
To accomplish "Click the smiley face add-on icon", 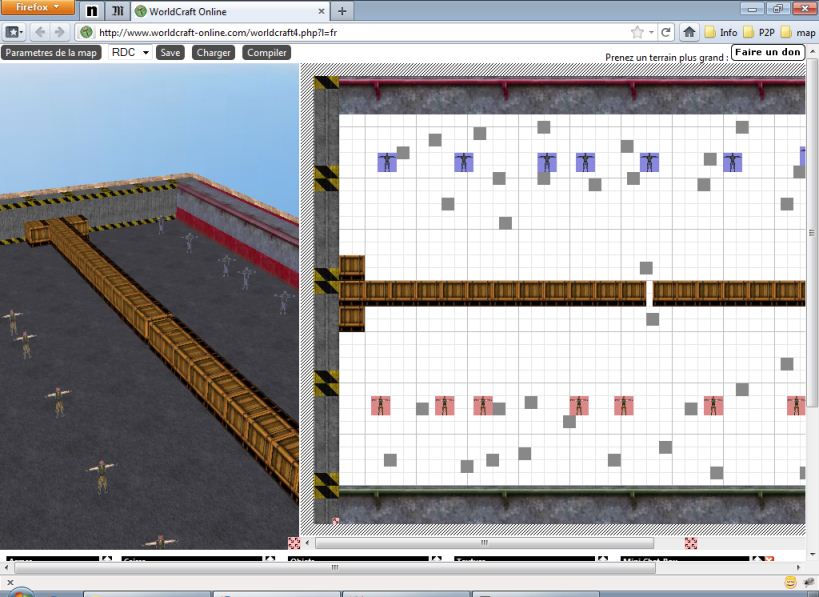I will click(791, 582).
